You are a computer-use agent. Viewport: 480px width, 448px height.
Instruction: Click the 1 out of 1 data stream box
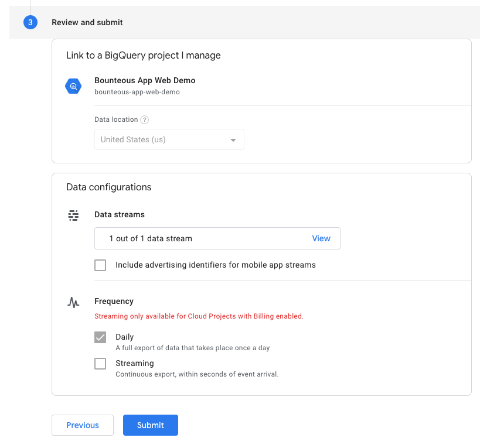[x=217, y=238]
